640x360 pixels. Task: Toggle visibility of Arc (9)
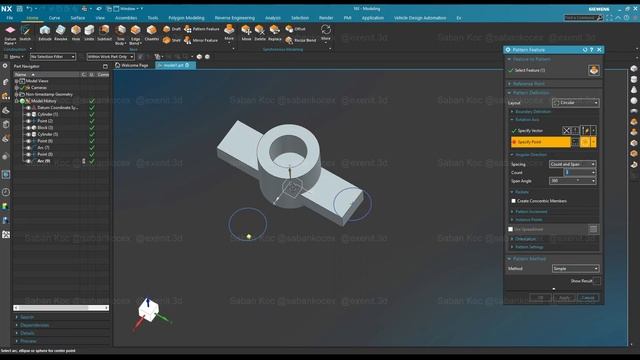[28, 161]
